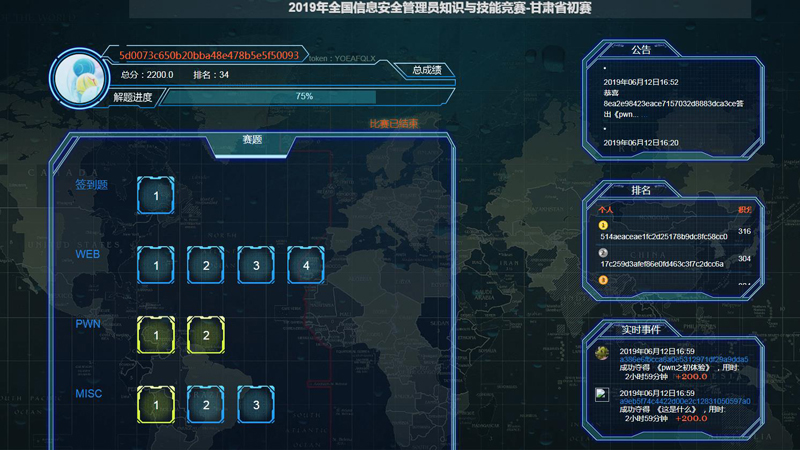800x450 pixels.
Task: Click the 75% solving progress bar
Action: (304, 97)
